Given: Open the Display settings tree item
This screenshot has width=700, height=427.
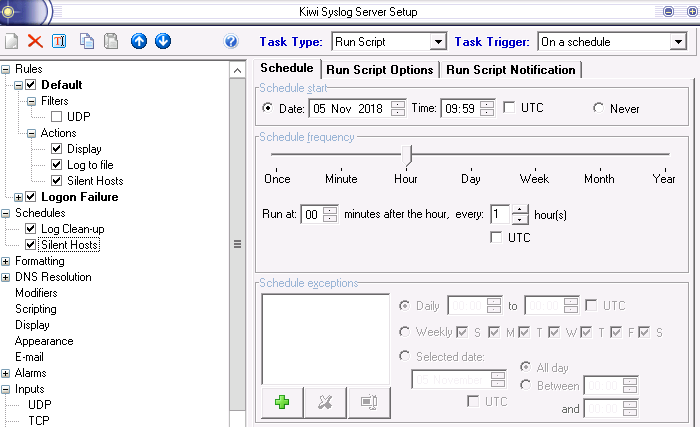Looking at the screenshot, I should tap(32, 325).
